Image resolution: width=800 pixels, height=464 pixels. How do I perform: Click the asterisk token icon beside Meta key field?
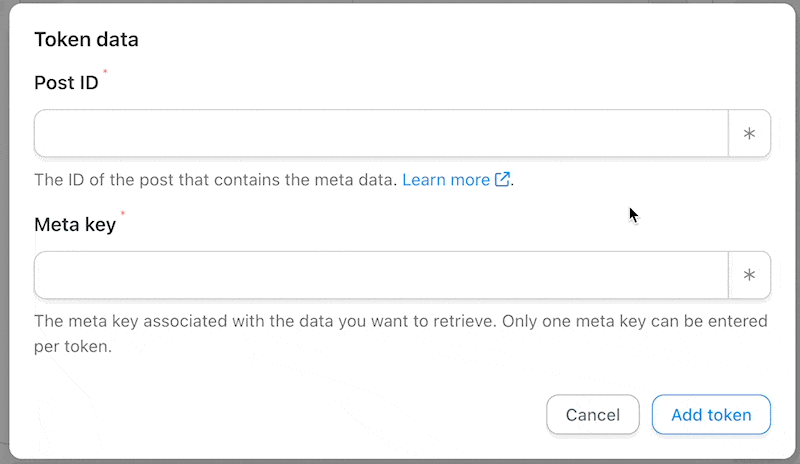[x=749, y=275]
